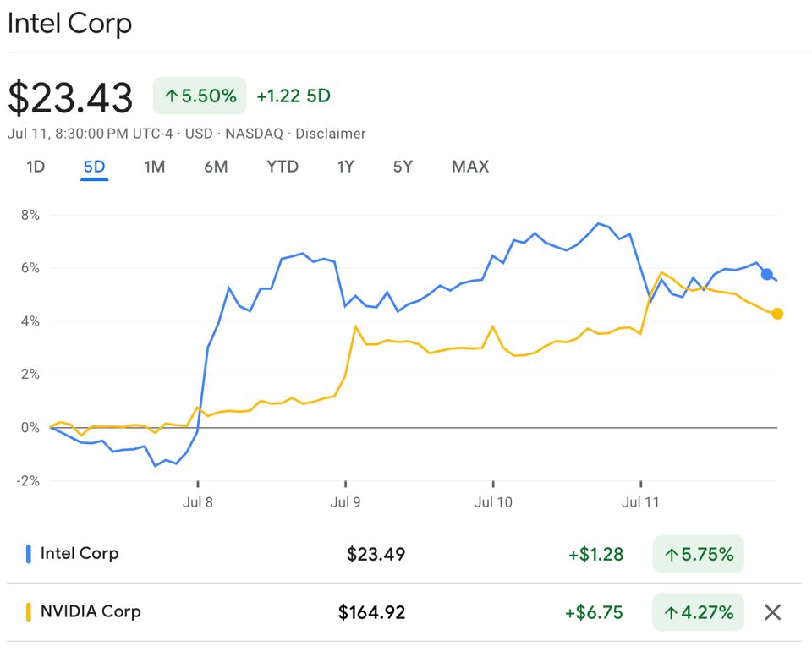Screen dimensions: 812x652
Task: Click the Jul 11 axis label
Action: pyautogui.click(x=640, y=501)
